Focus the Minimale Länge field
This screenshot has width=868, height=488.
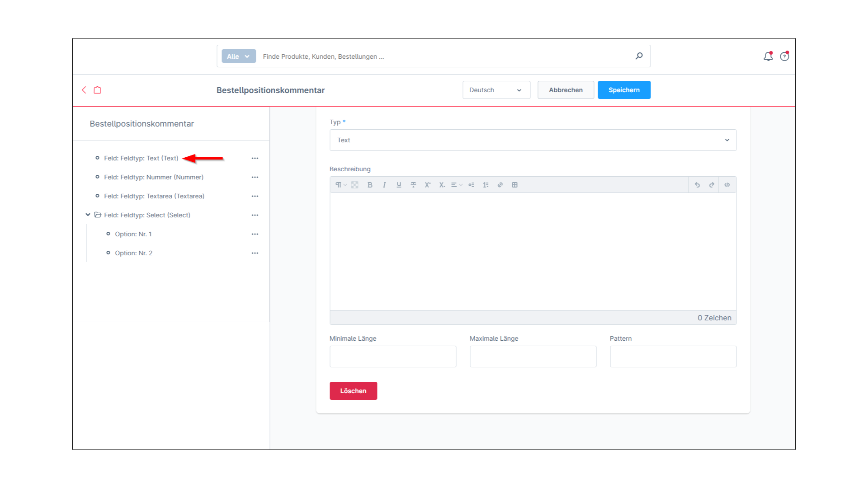click(393, 357)
